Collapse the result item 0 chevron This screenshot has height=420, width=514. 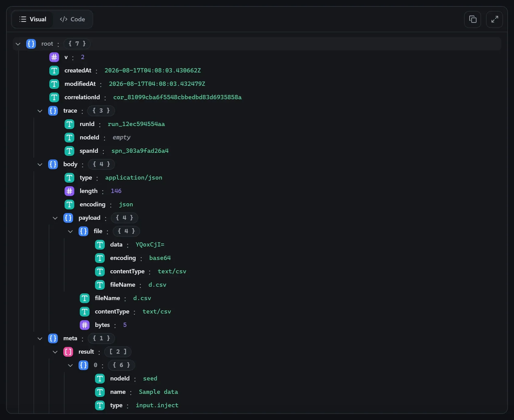pyautogui.click(x=70, y=365)
